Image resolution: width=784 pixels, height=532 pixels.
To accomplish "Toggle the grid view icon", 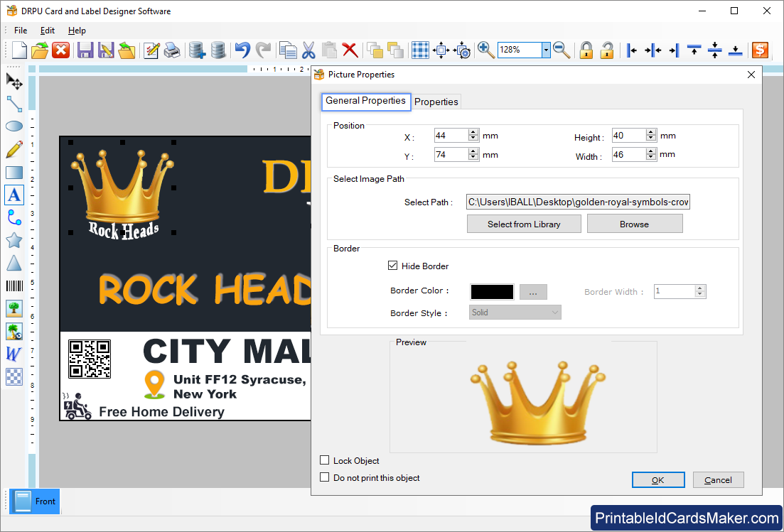I will [x=420, y=50].
